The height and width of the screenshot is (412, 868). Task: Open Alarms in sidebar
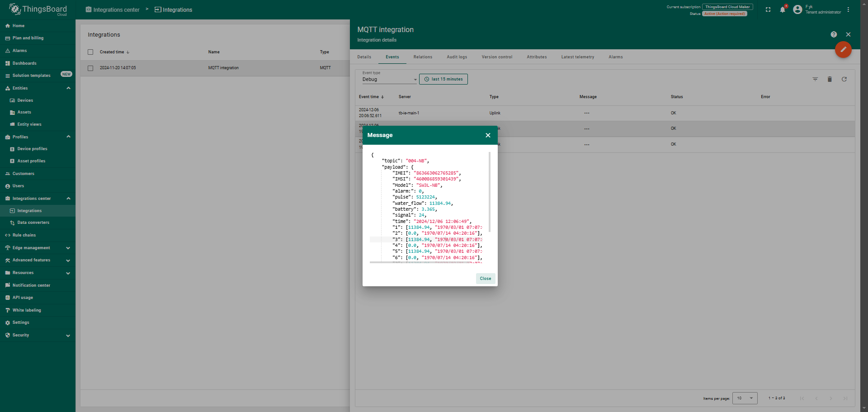(38, 51)
